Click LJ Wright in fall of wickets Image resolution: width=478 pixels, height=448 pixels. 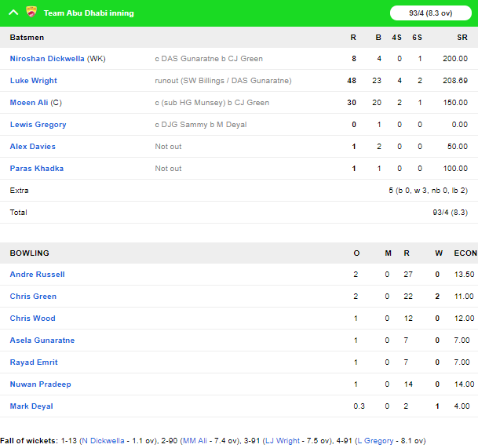(283, 441)
